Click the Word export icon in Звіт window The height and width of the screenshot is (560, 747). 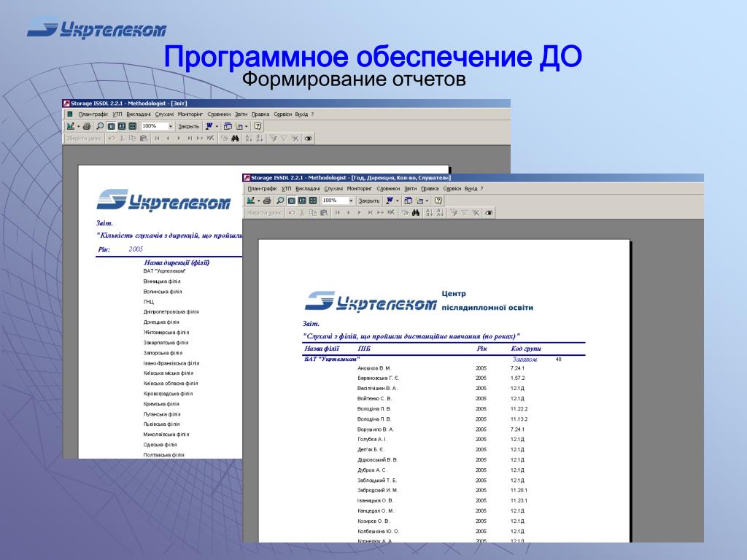(x=209, y=126)
